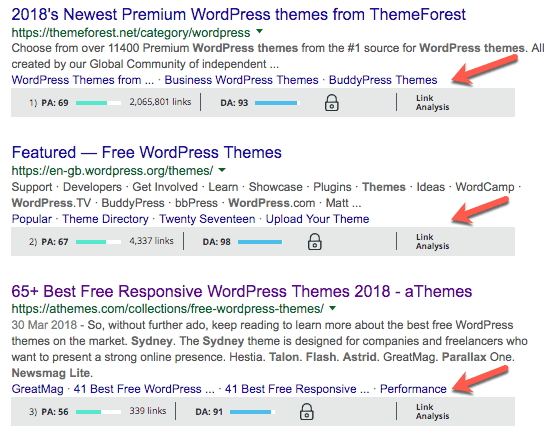Click the 'PA: 69' label
This screenshot has height=435, width=550.
(x=55, y=103)
